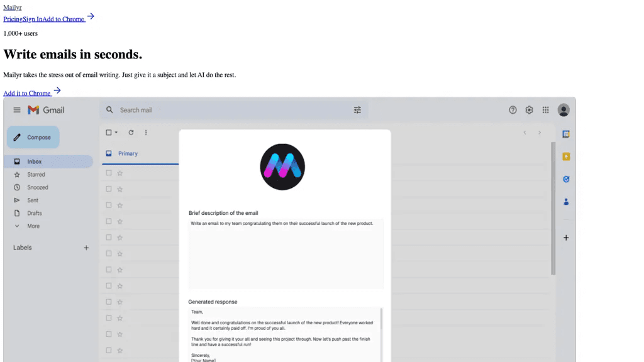
Task: Open the Keep notes side panel icon
Action: pos(566,156)
